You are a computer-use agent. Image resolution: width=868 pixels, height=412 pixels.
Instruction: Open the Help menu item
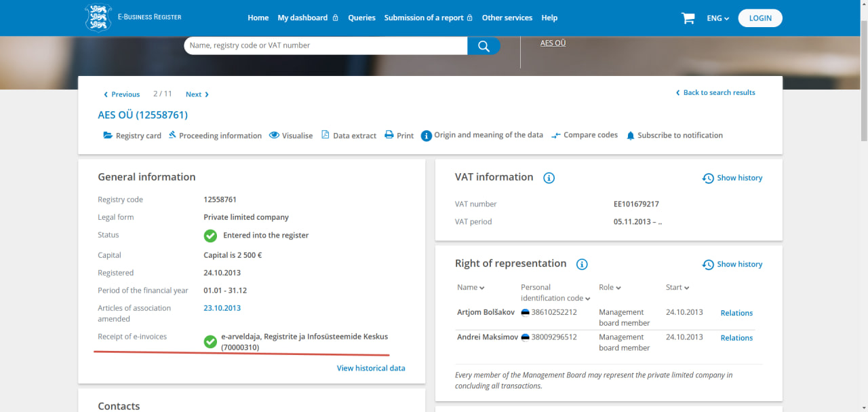coord(549,18)
